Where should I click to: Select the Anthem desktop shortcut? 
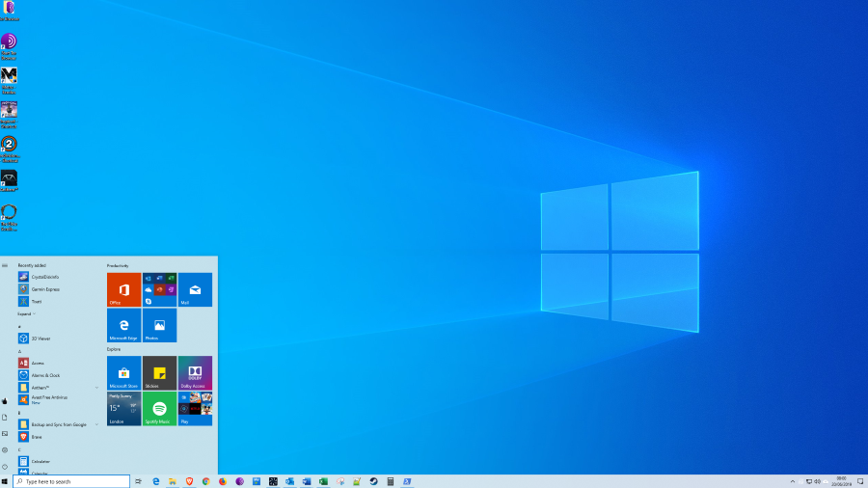pos(9,181)
